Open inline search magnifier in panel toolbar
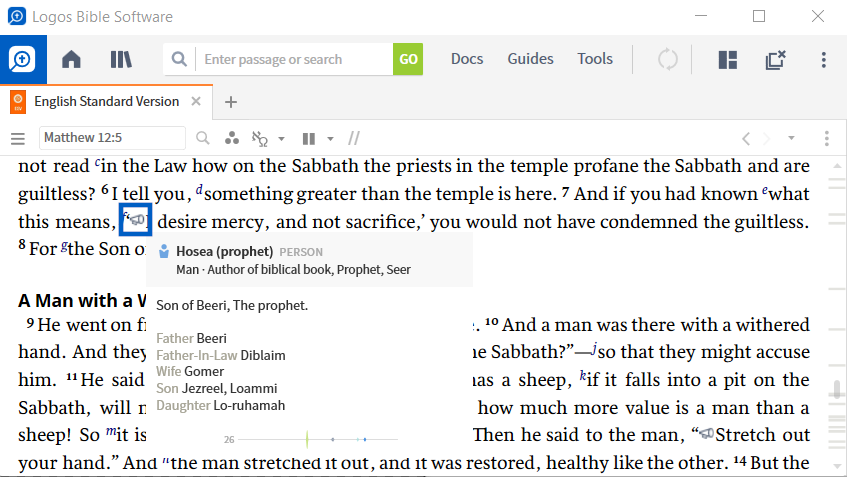The image size is (847, 477). pos(203,138)
